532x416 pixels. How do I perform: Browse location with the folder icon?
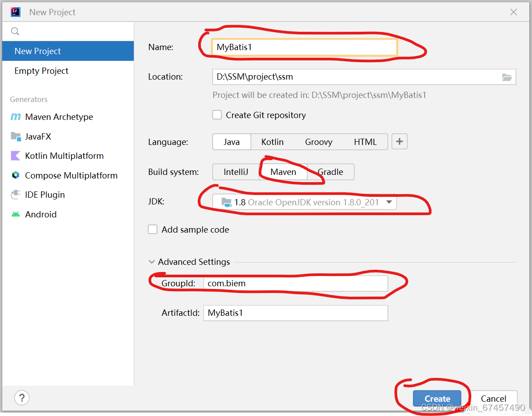point(507,77)
